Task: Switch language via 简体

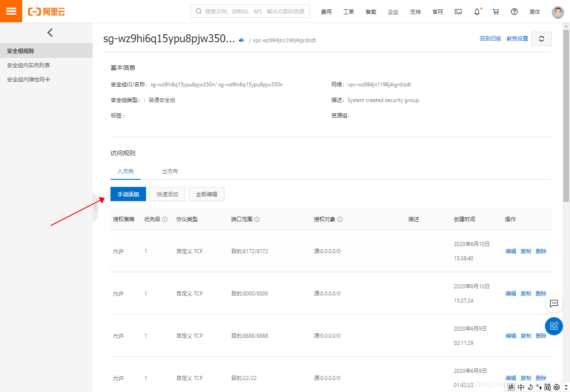Action: (x=535, y=12)
